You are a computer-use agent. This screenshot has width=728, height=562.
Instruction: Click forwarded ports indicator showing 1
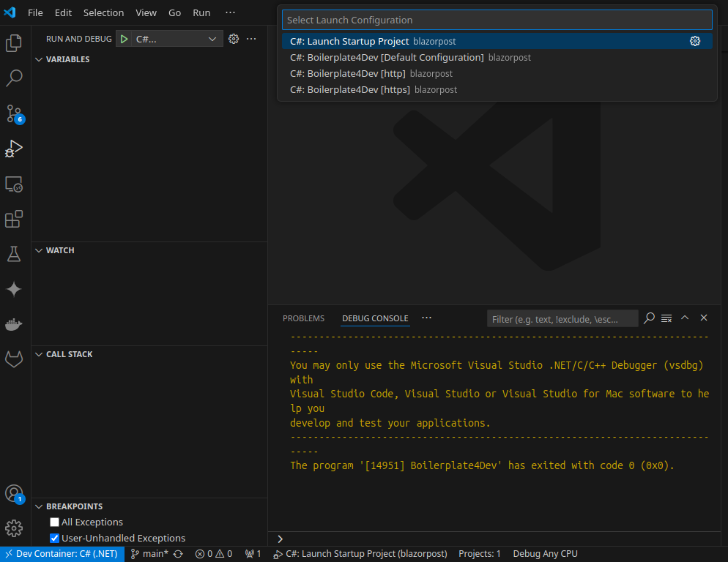click(x=253, y=554)
